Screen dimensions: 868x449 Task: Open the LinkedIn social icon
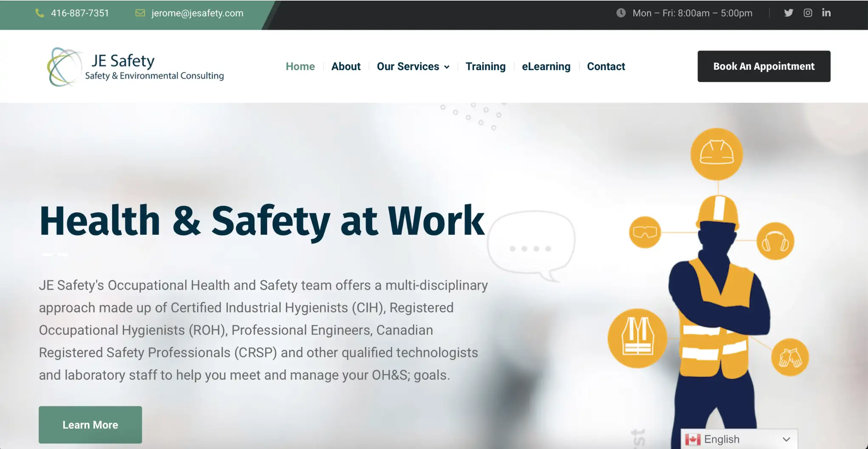826,13
